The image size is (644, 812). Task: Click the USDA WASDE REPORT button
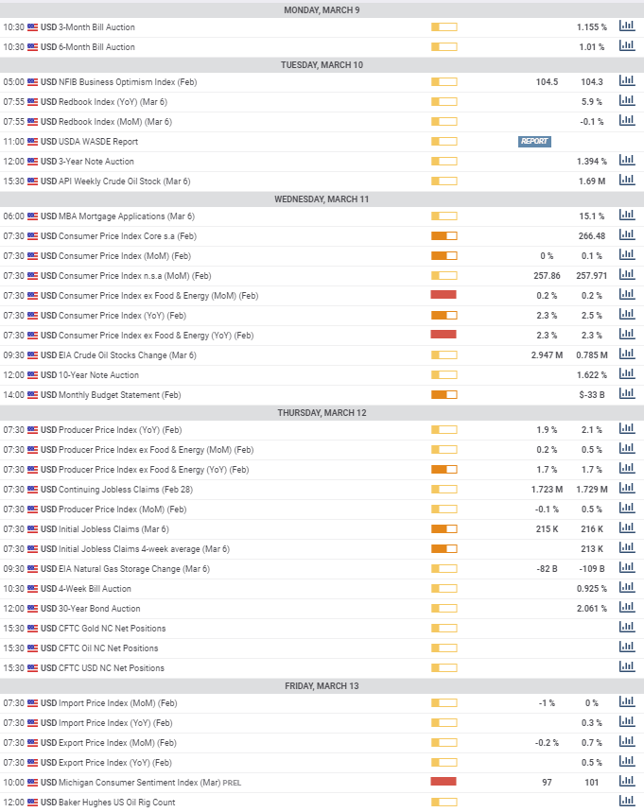click(x=534, y=142)
